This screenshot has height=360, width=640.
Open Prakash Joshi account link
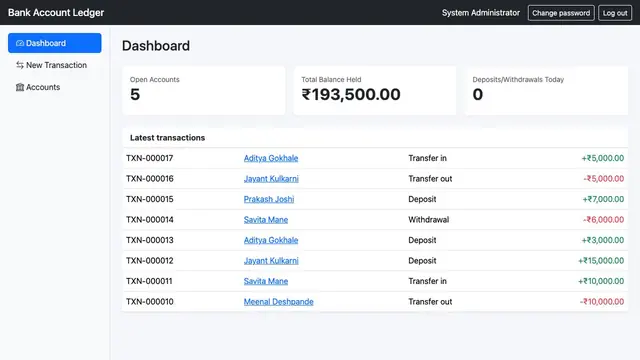click(x=269, y=199)
